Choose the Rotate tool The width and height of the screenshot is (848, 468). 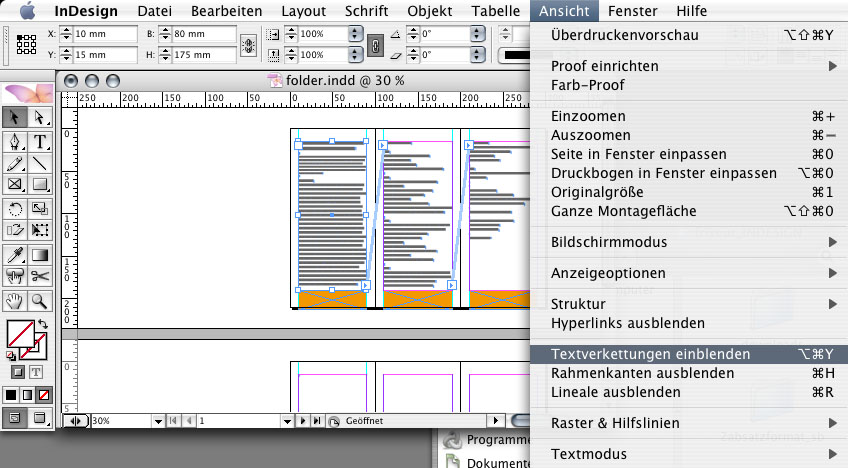pyautogui.click(x=15, y=209)
